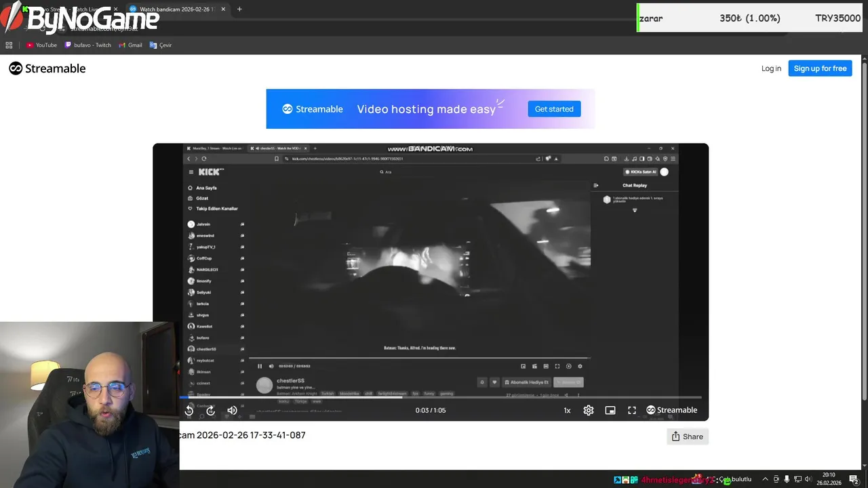Click the taskbar clock 20:10
868x488 pixels.
coord(829,479)
